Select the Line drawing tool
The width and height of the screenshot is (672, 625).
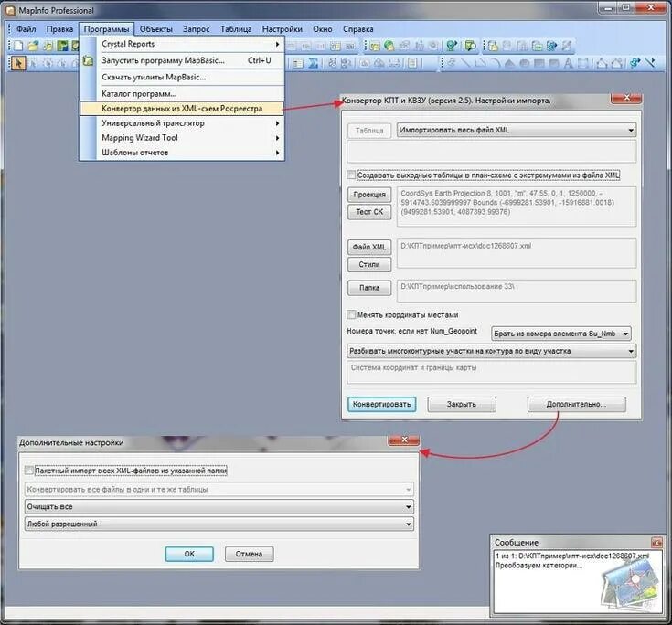coord(465,63)
